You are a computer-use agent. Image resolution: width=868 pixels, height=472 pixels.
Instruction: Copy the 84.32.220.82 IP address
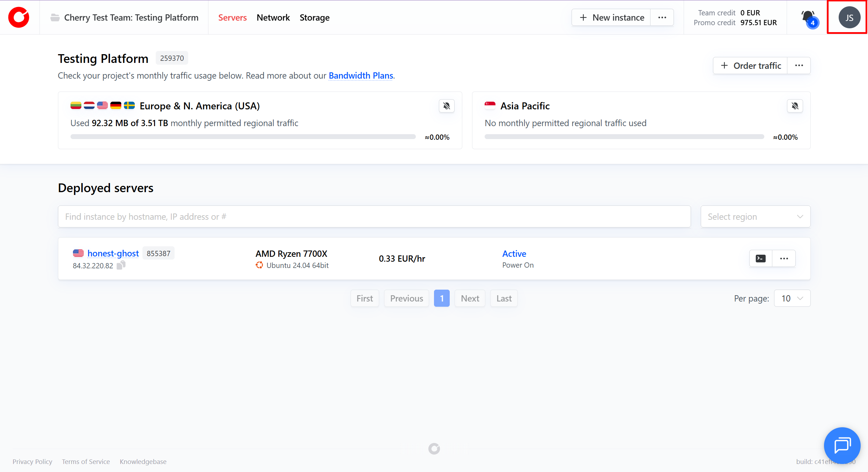coord(121,266)
